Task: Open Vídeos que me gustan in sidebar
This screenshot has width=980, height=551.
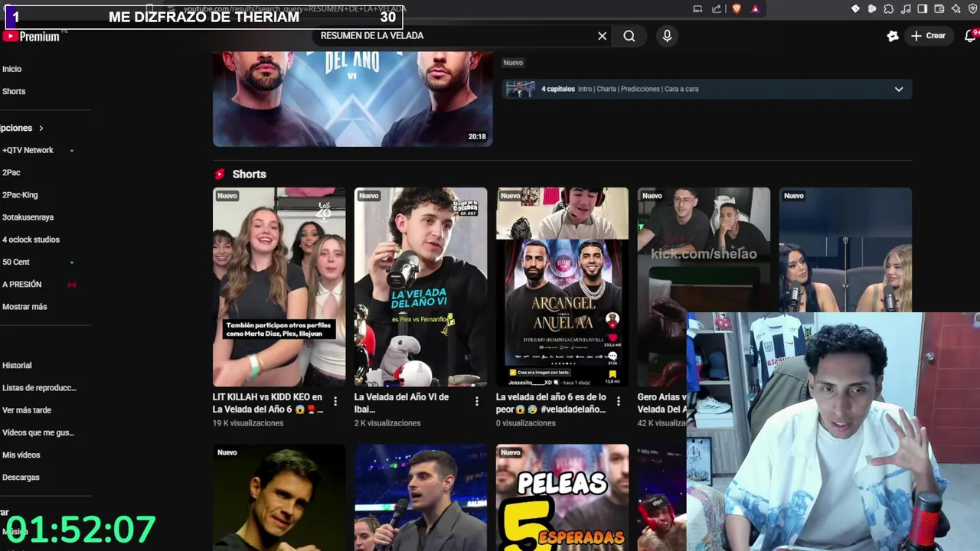Action: tap(38, 432)
